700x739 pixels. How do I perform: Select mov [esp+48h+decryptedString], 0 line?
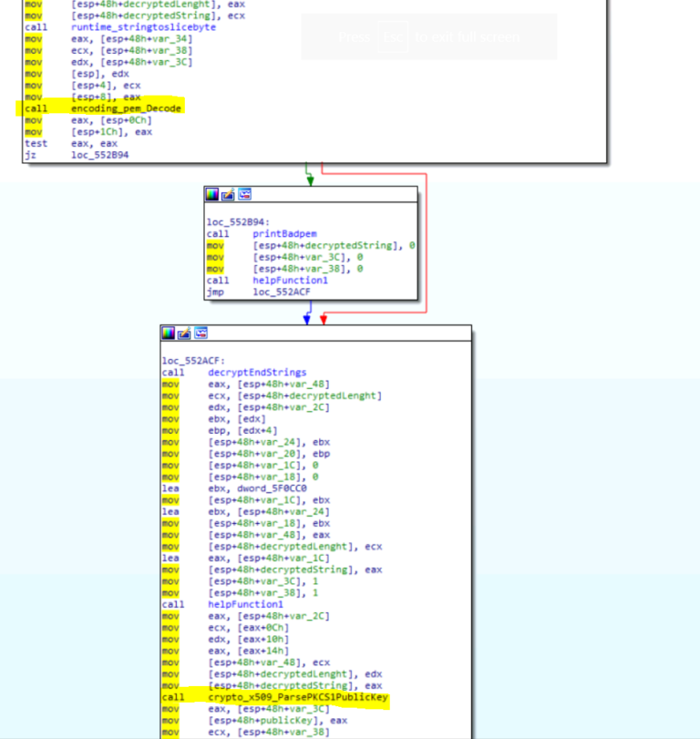tap(311, 245)
